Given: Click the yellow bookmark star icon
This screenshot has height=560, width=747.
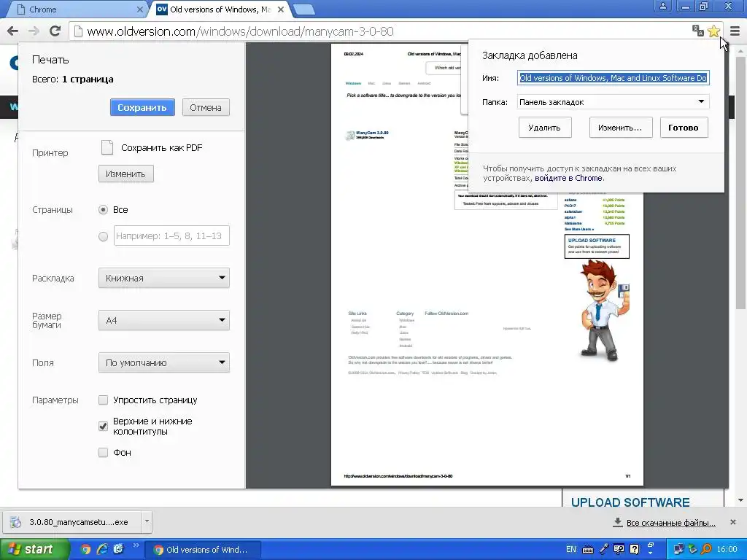Looking at the screenshot, I should (x=713, y=31).
